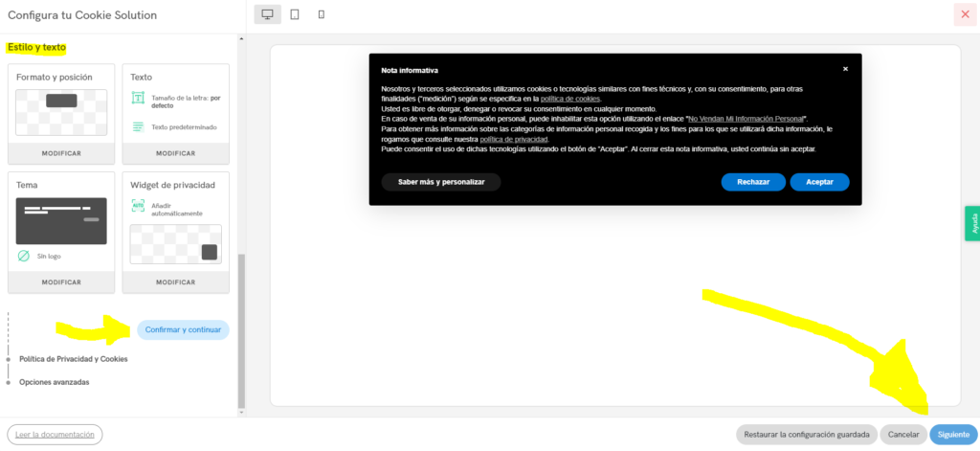Expand Opciones avanzadas section
The width and height of the screenshot is (980, 451).
[54, 382]
